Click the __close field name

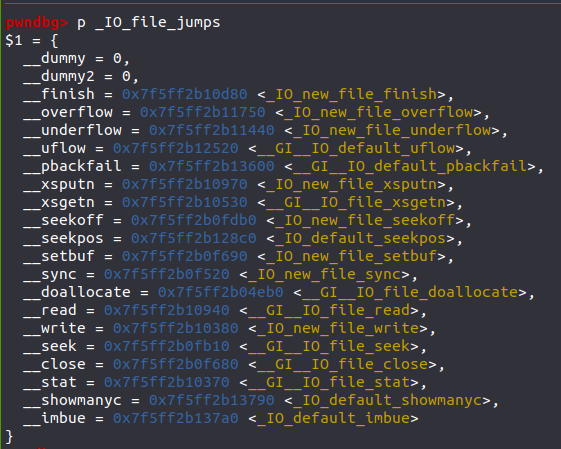(x=54, y=364)
